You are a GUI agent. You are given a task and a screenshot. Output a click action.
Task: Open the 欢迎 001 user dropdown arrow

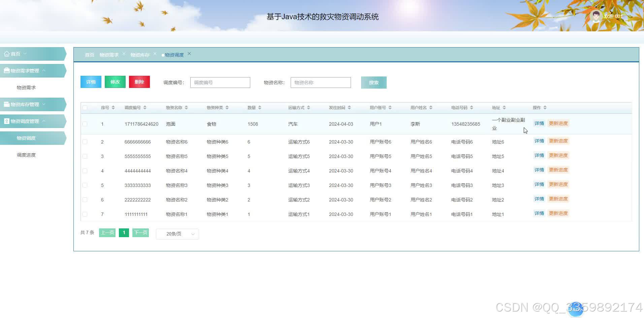click(630, 16)
